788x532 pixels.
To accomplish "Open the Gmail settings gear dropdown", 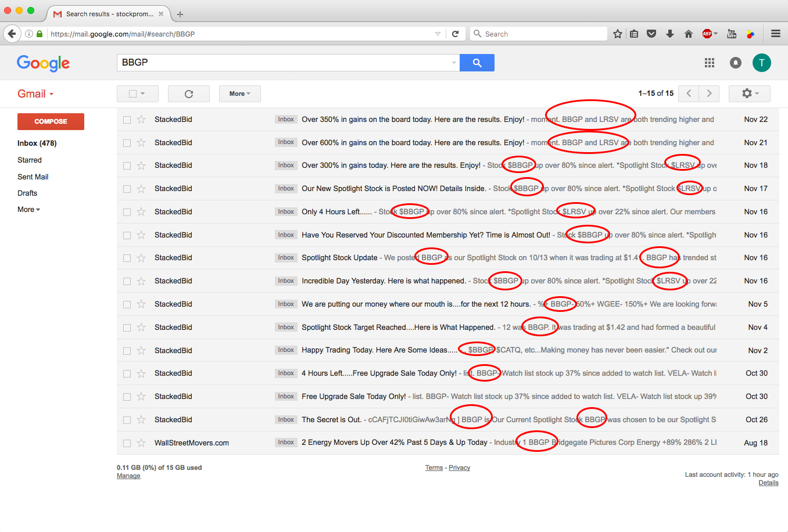I will point(749,94).
